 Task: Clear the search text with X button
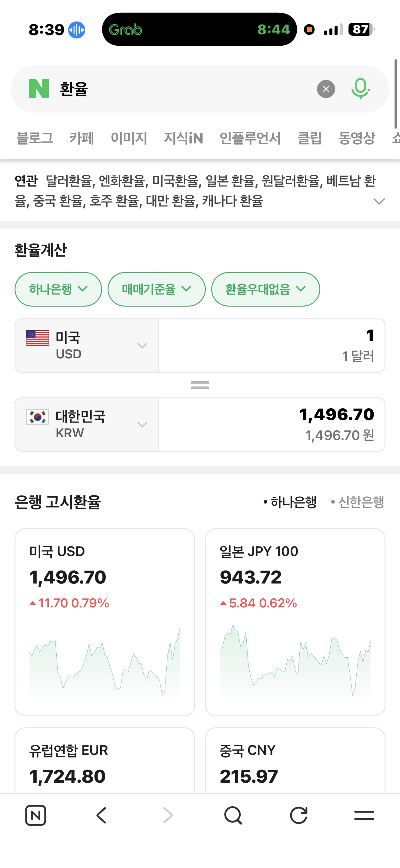pyautogui.click(x=326, y=89)
